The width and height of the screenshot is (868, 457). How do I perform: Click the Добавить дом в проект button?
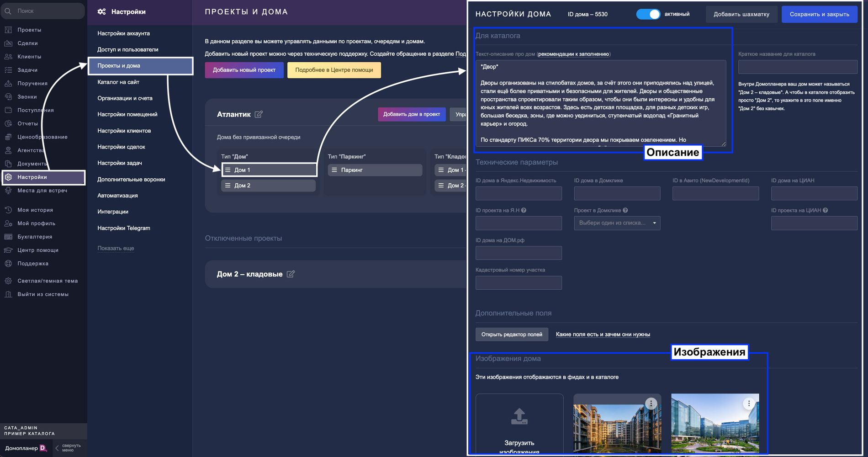coord(412,114)
